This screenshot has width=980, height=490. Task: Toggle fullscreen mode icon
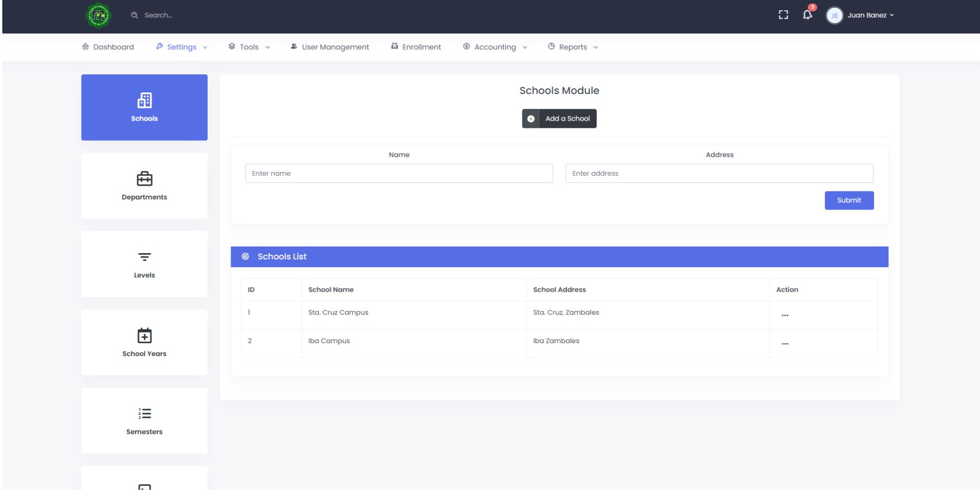pyautogui.click(x=783, y=15)
